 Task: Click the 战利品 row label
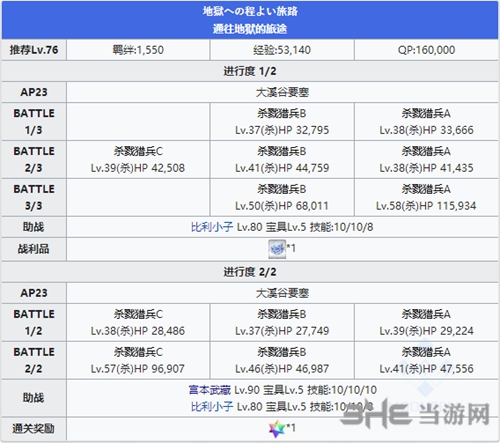point(34,249)
